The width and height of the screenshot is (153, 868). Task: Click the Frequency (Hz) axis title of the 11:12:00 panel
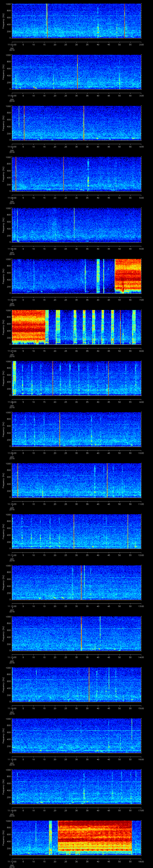(x=3, y=583)
